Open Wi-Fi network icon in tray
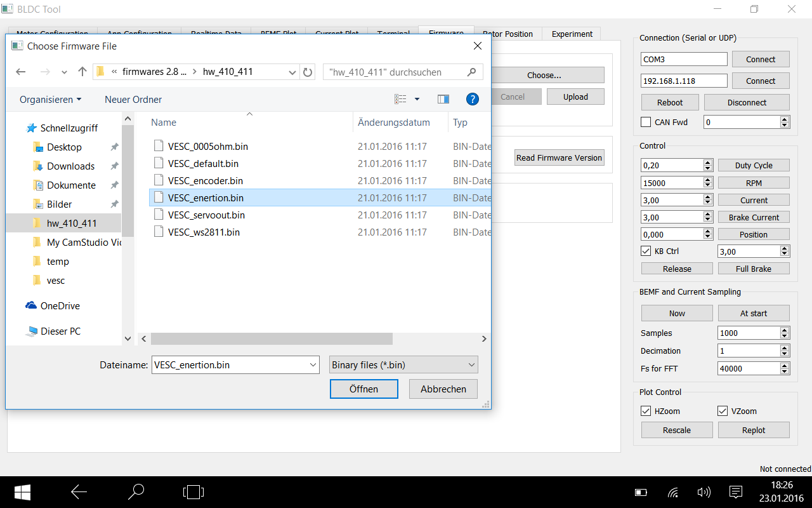The height and width of the screenshot is (508, 812). [673, 492]
